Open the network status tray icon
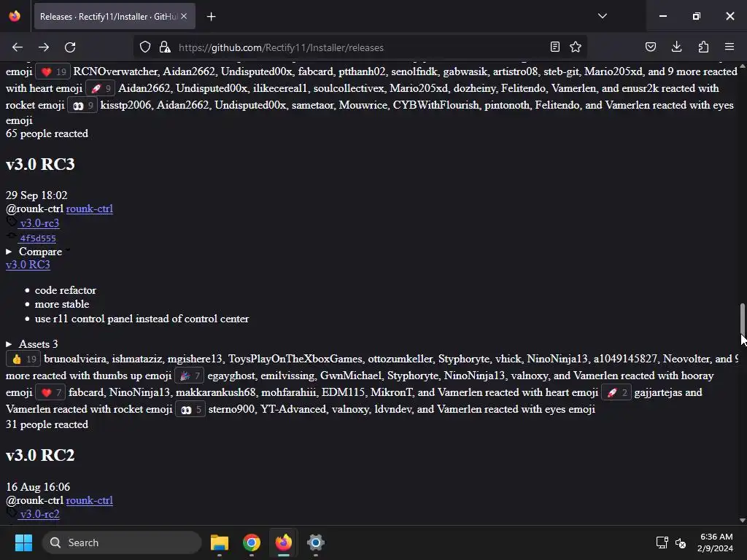Image resolution: width=747 pixels, height=560 pixels. tap(662, 542)
